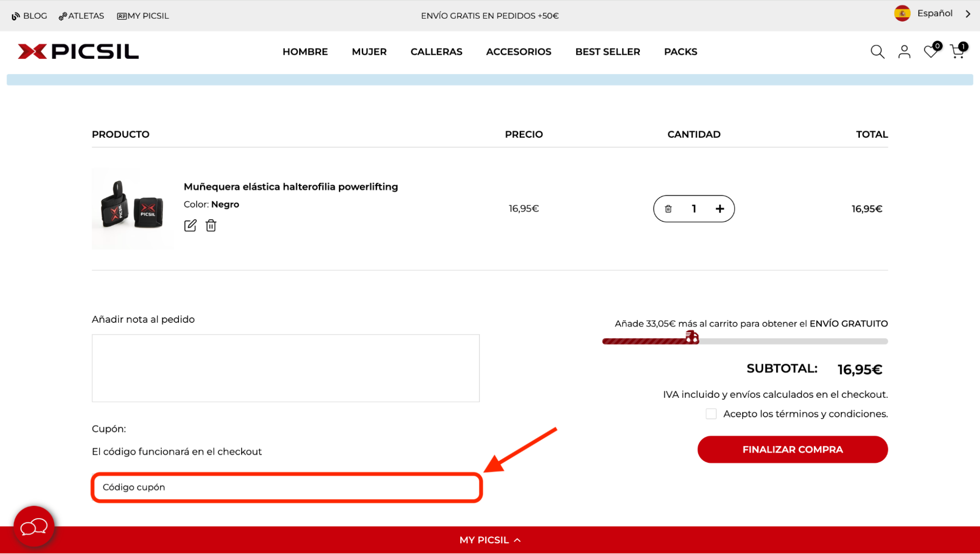This screenshot has width=980, height=554.
Task: Click the CANTIDAD column header
Action: click(x=694, y=134)
